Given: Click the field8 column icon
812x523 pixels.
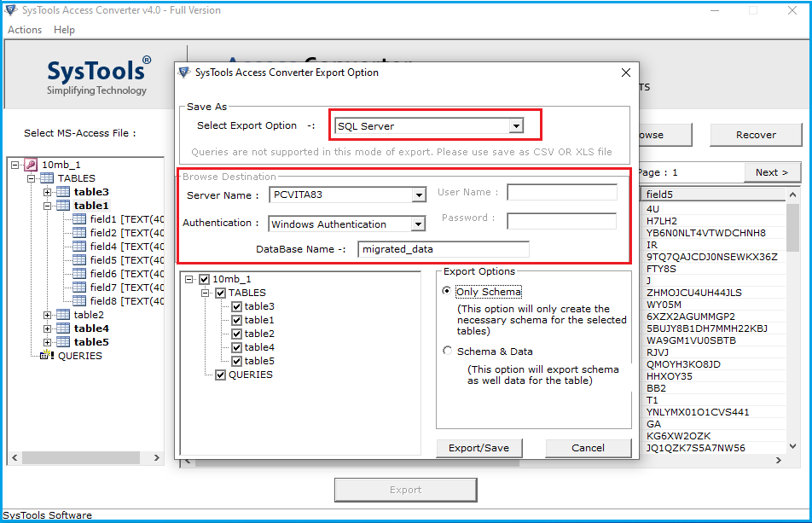Looking at the screenshot, I should pyautogui.click(x=79, y=301).
